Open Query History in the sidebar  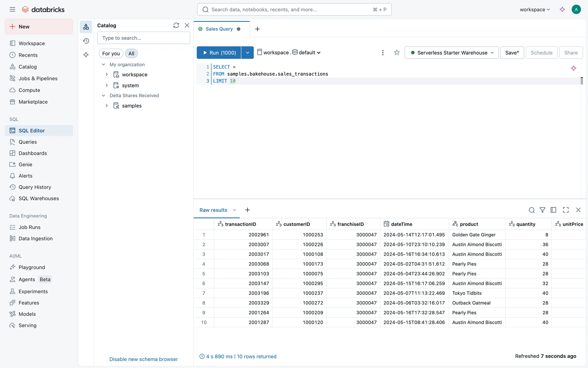(x=35, y=187)
